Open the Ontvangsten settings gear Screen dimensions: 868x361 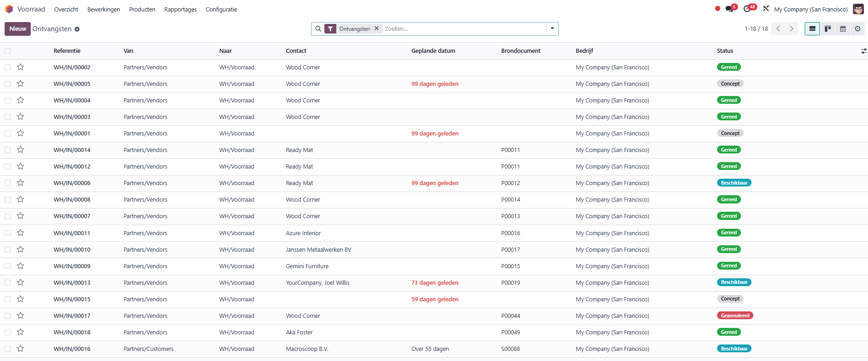click(77, 29)
